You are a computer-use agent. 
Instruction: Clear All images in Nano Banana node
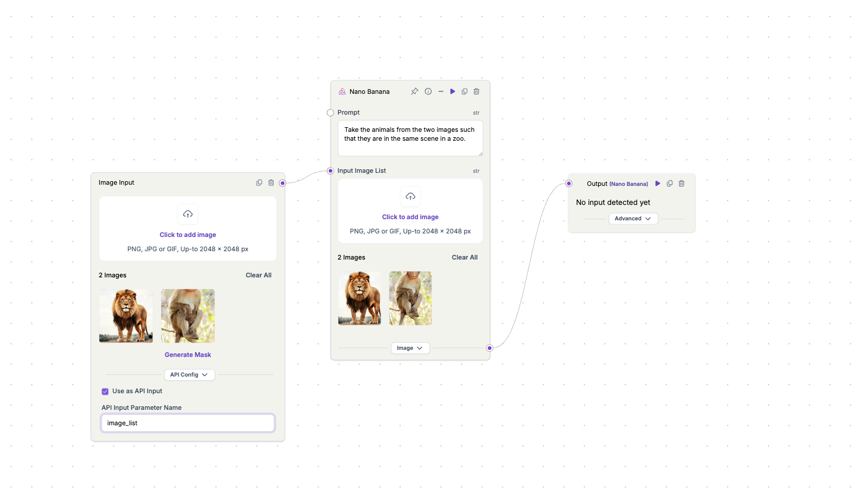click(464, 257)
